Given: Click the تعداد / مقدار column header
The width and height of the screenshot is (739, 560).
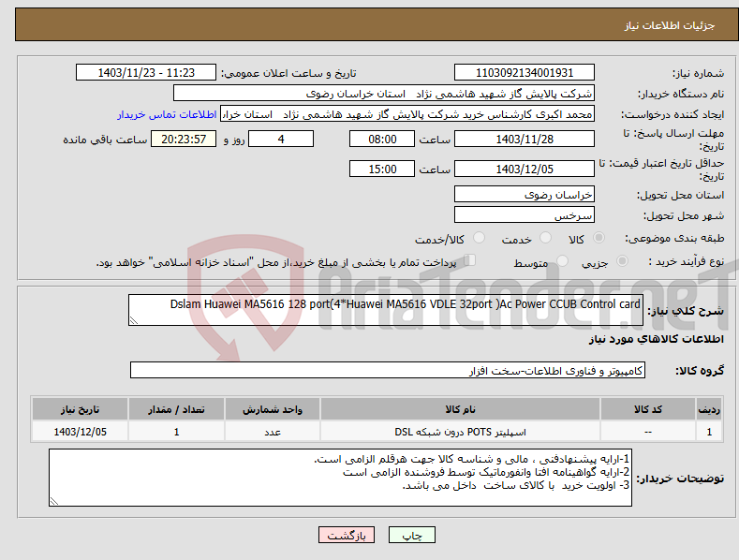Looking at the screenshot, I should click(x=176, y=409).
